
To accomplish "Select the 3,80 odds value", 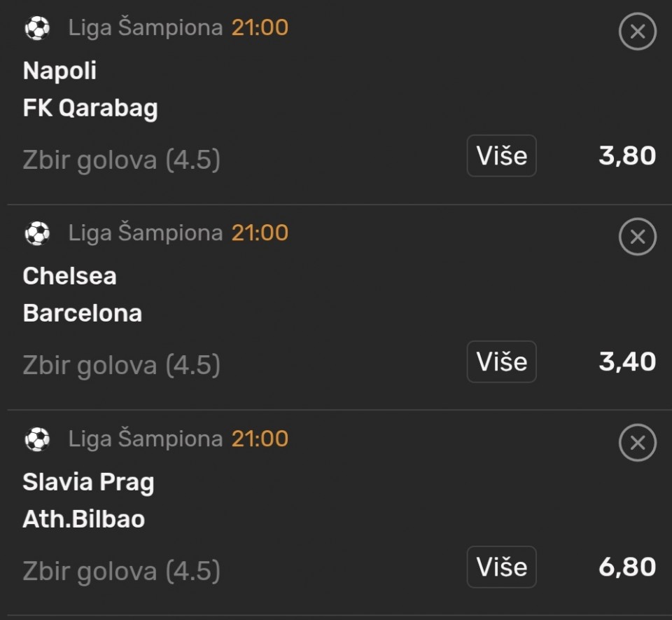I will pos(627,156).
